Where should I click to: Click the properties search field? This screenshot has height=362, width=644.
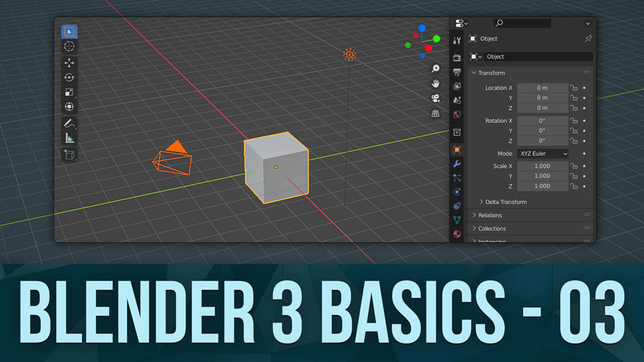tap(522, 23)
